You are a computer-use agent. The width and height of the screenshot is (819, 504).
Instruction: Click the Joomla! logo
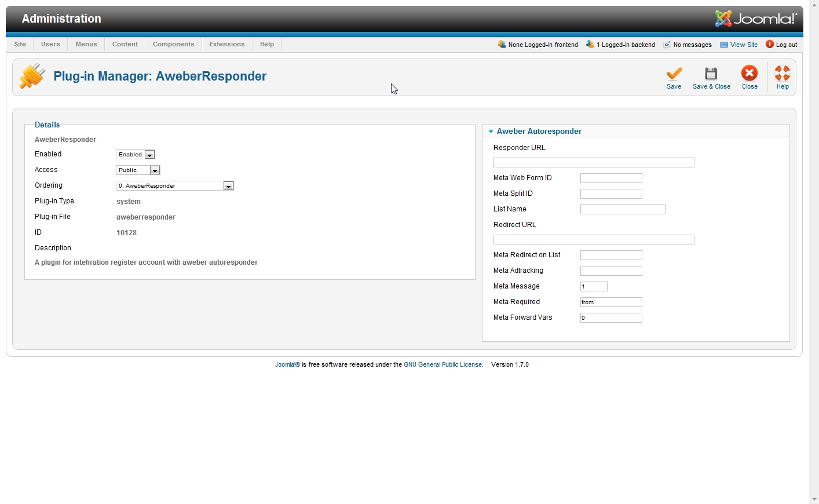(756, 19)
